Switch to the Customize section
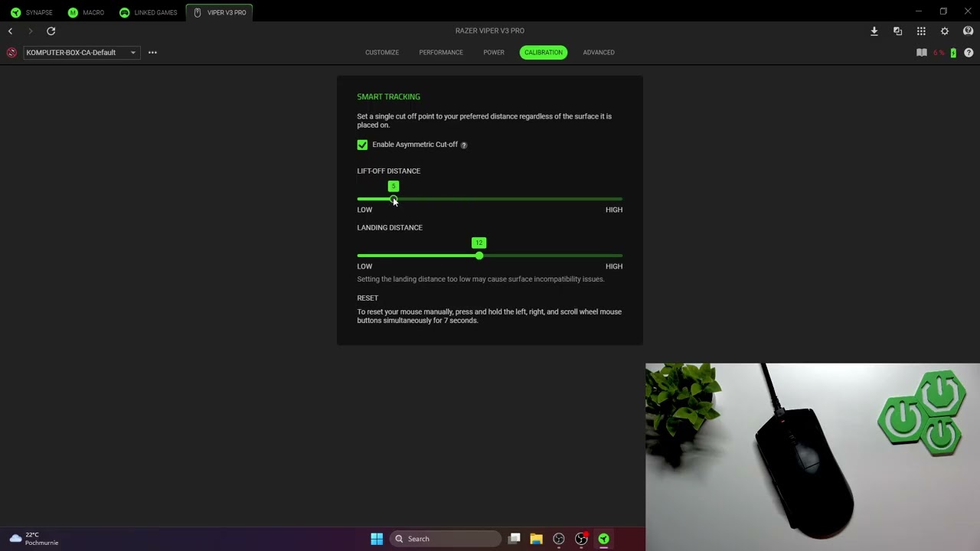The width and height of the screenshot is (980, 551). tap(382, 53)
